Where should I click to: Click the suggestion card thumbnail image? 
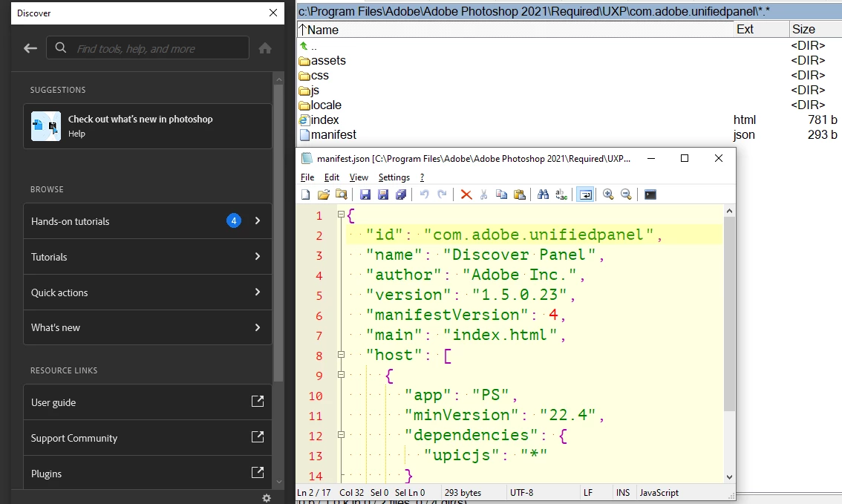pos(45,126)
